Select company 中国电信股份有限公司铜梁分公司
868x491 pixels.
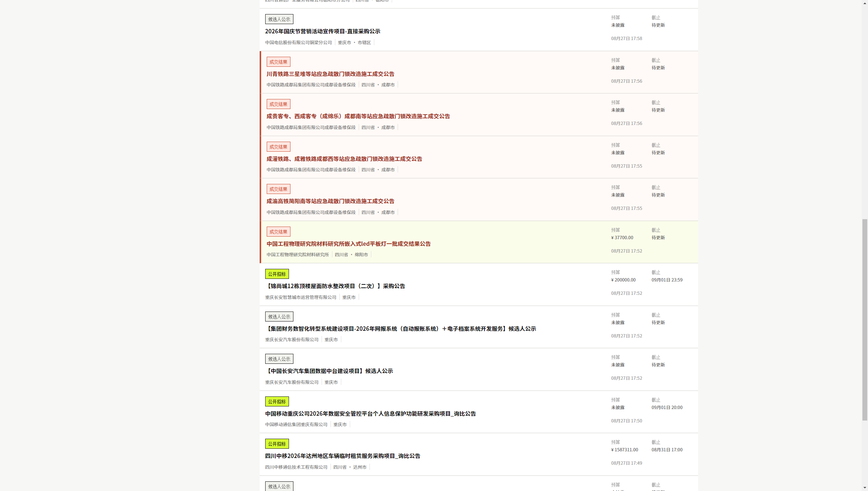point(298,43)
